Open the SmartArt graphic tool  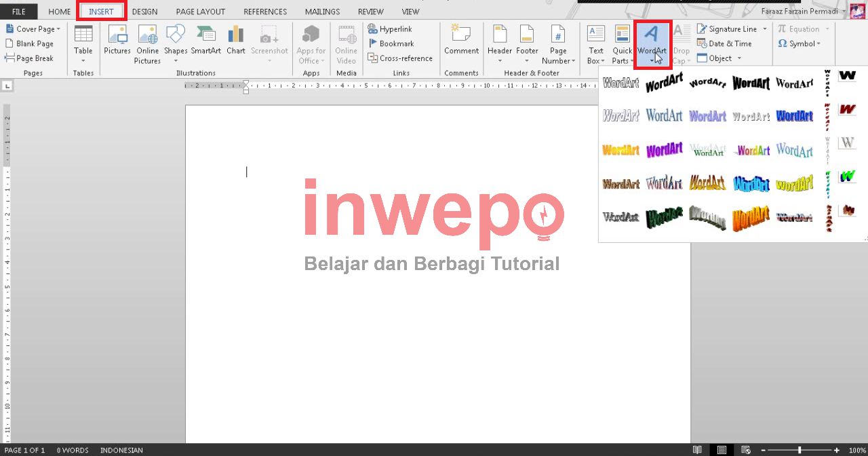click(x=205, y=41)
